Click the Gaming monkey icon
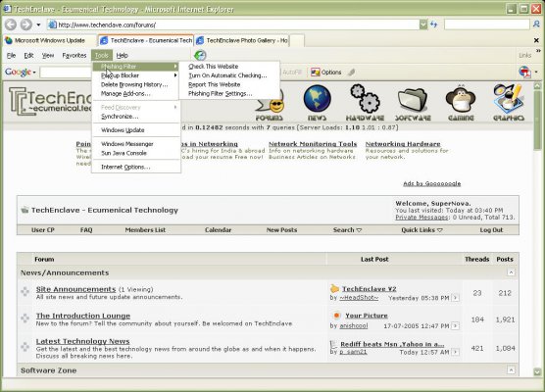 461,103
